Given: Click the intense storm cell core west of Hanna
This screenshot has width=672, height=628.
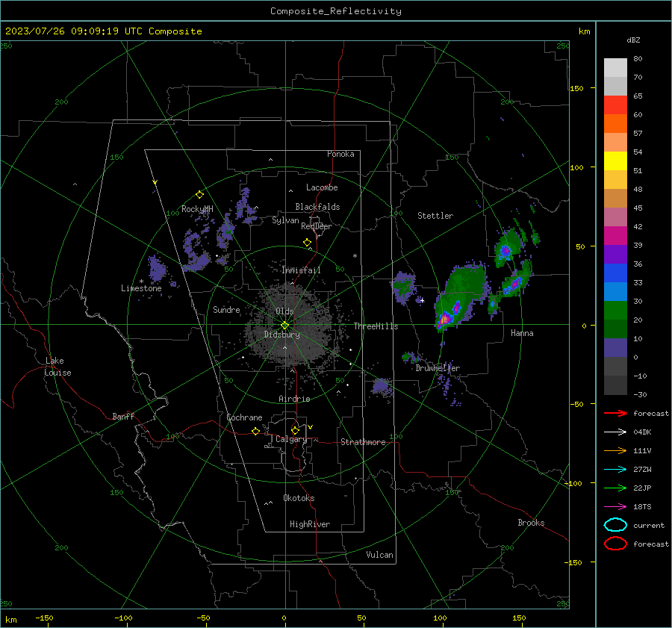Looking at the screenshot, I should [445, 319].
